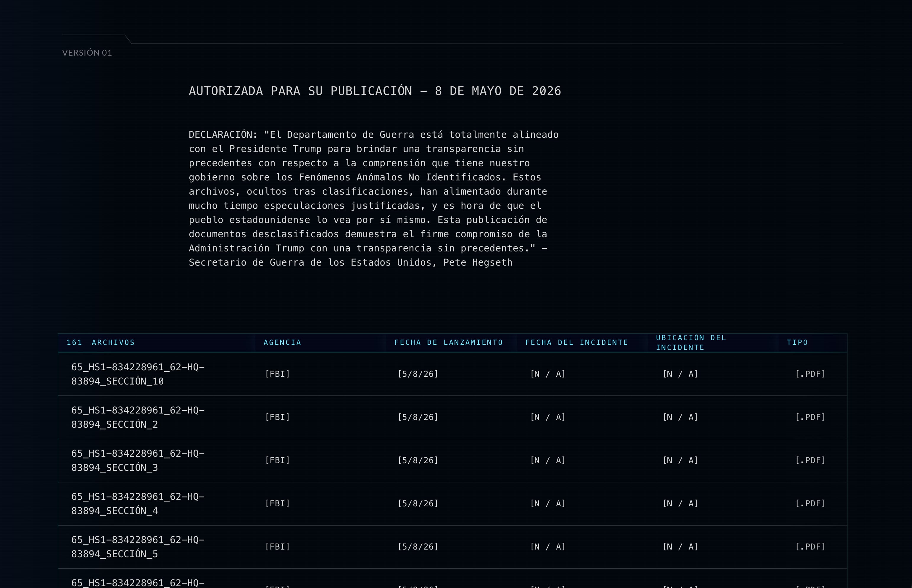Select the FECHA DEL INCIDENTE column header
This screenshot has width=912, height=588.
click(x=577, y=343)
